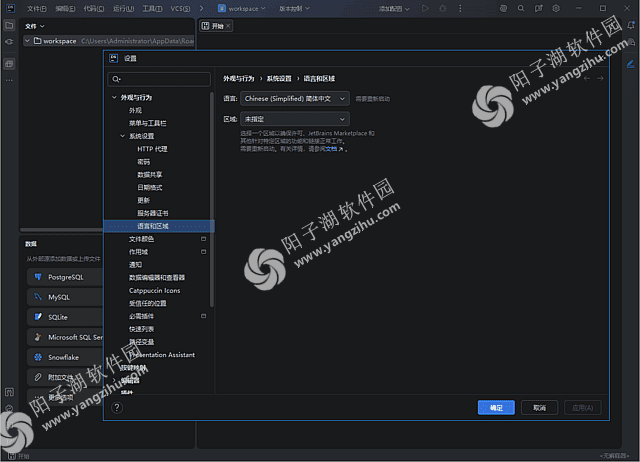
Task: Select Catppuccin Icons in the settings tree
Action: (x=155, y=290)
